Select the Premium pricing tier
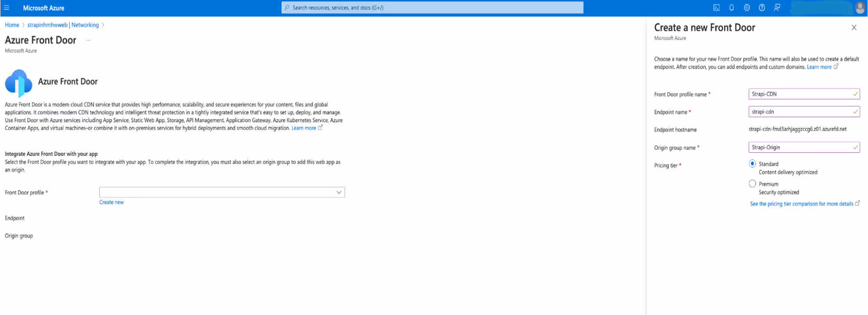Screen dimensions: 868x315 tap(752, 184)
